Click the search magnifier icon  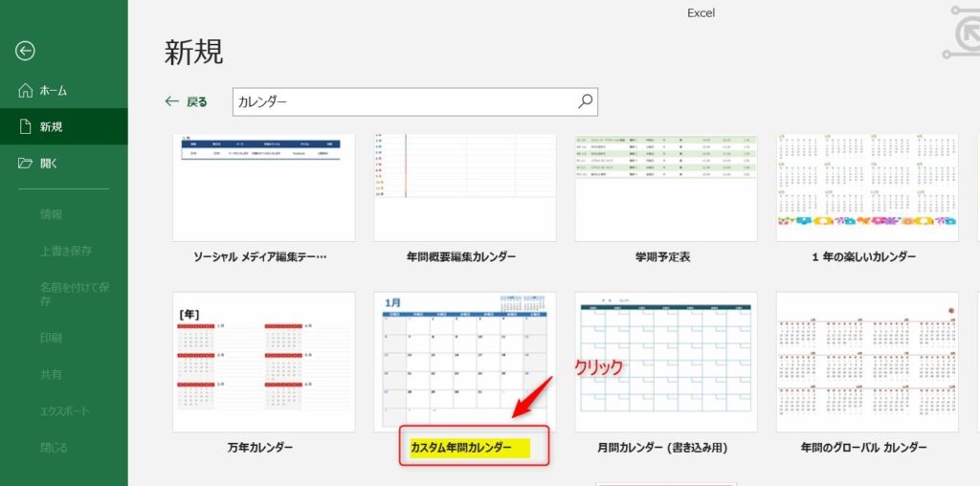(586, 101)
